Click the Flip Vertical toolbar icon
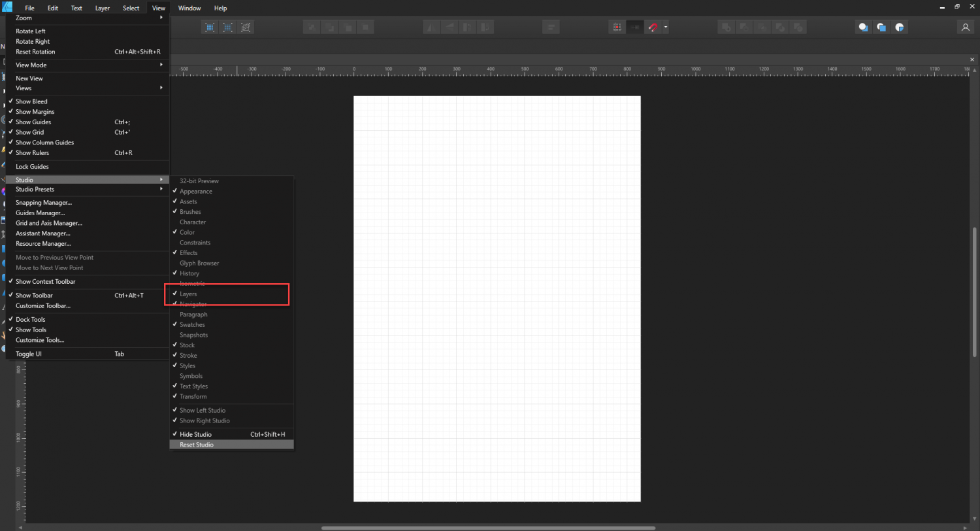Image resolution: width=980 pixels, height=531 pixels. click(450, 27)
